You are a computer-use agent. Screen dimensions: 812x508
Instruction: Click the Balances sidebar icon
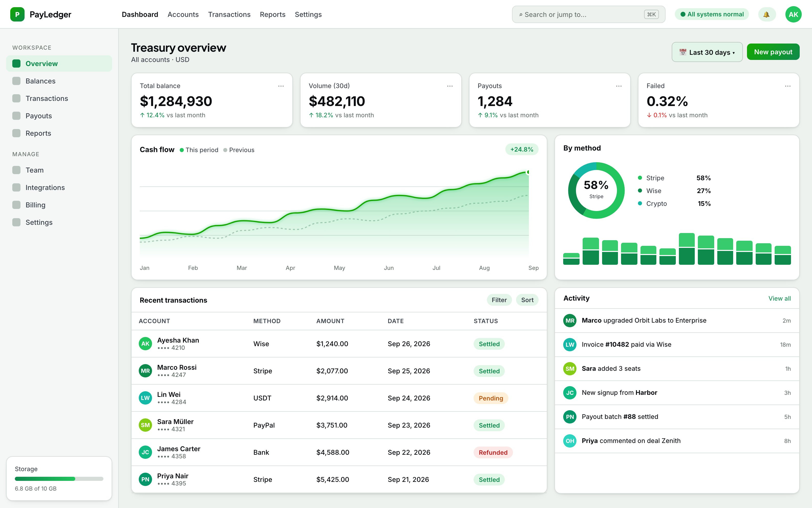16,81
